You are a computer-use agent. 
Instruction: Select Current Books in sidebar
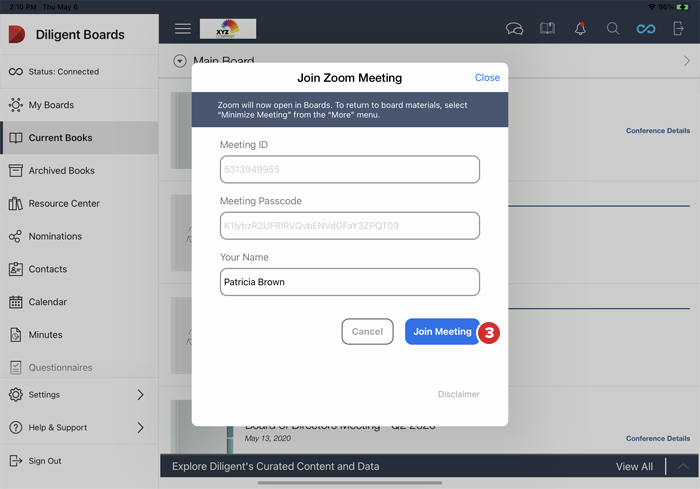[x=61, y=138]
